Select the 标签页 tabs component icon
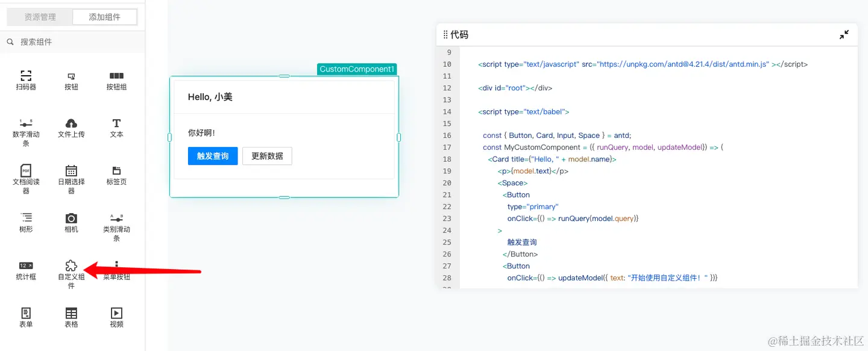Viewport: 868px width, 351px height. 116,171
